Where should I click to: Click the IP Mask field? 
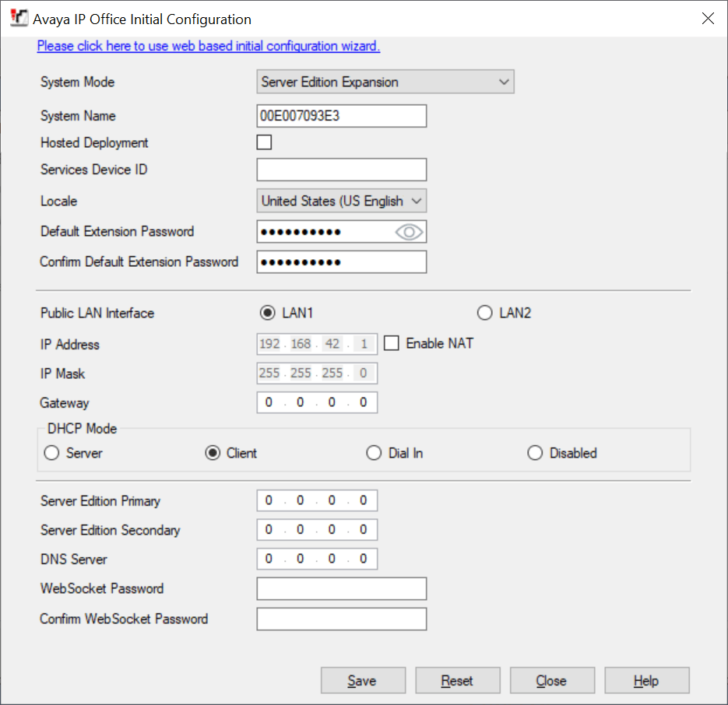pyautogui.click(x=317, y=374)
